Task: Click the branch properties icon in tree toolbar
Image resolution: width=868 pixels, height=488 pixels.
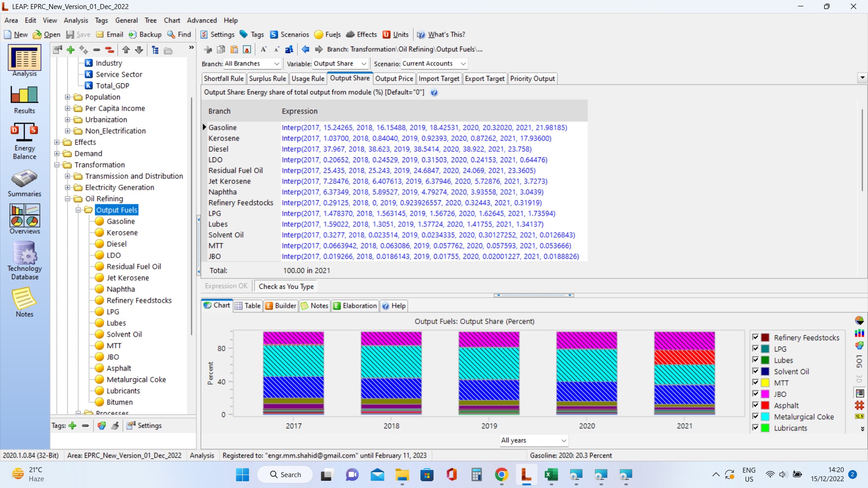Action: [57, 50]
